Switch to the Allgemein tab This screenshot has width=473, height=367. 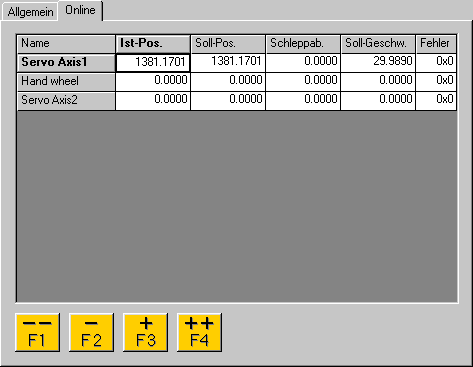coord(30,12)
